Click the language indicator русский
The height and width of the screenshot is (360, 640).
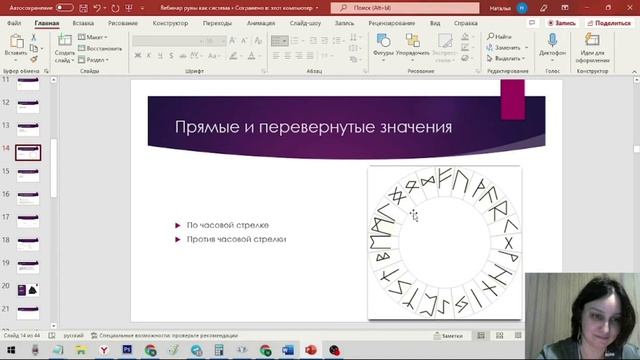(73, 336)
